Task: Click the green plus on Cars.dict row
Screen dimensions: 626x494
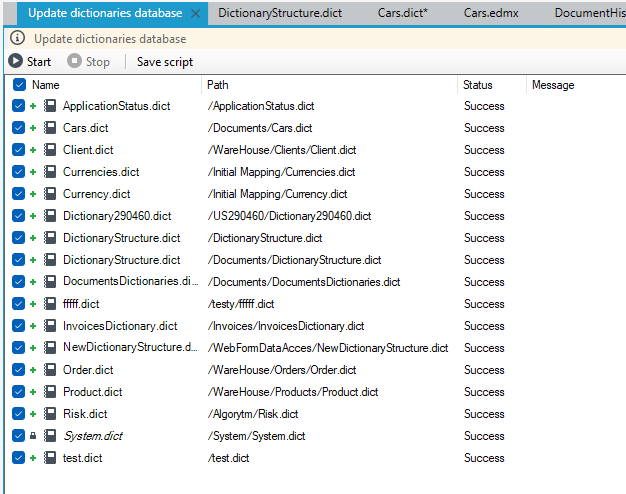Action: (x=33, y=128)
